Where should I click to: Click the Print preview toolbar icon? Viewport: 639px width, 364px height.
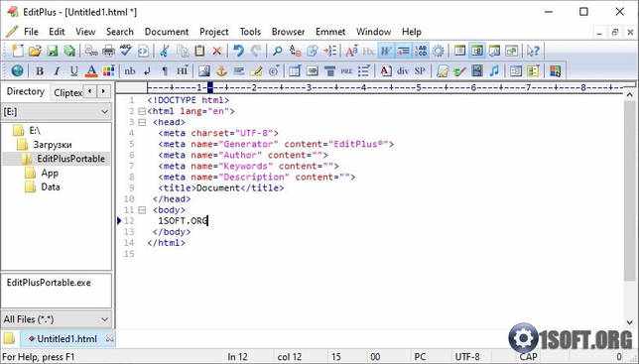point(91,51)
